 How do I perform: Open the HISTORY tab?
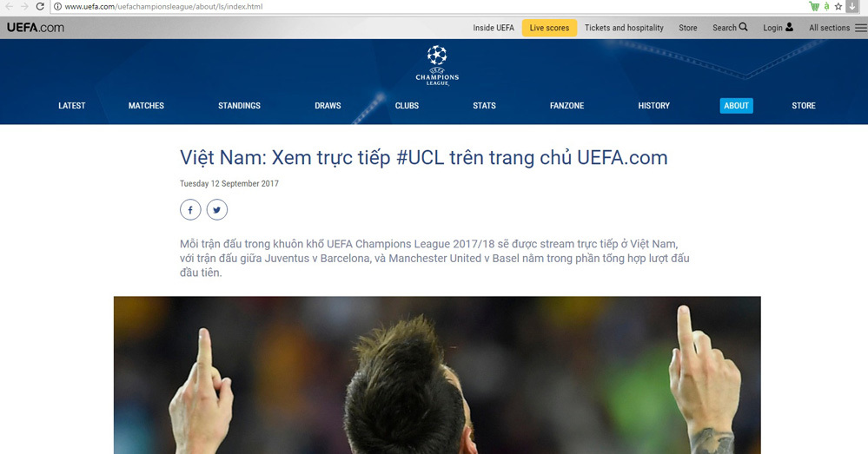point(653,106)
